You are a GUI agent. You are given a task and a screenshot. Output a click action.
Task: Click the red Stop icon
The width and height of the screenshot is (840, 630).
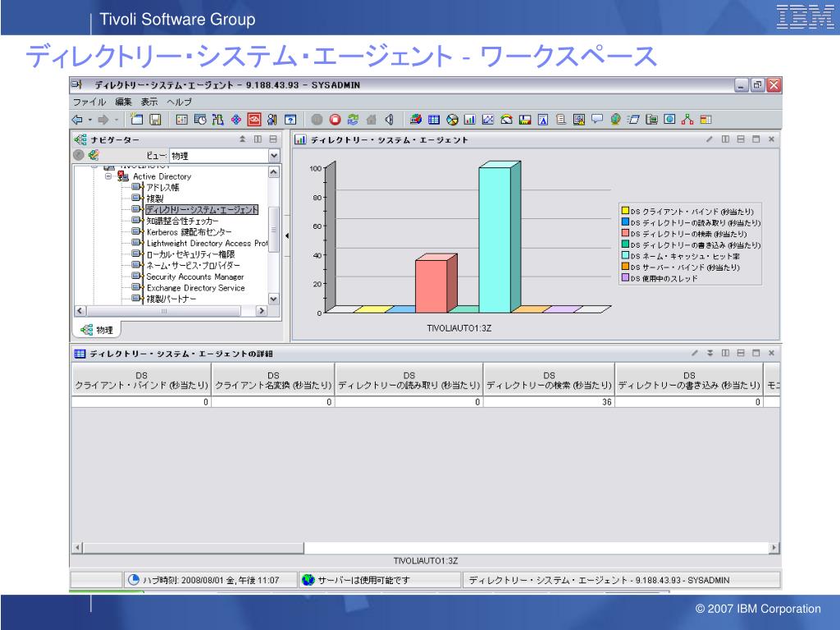tap(336, 120)
